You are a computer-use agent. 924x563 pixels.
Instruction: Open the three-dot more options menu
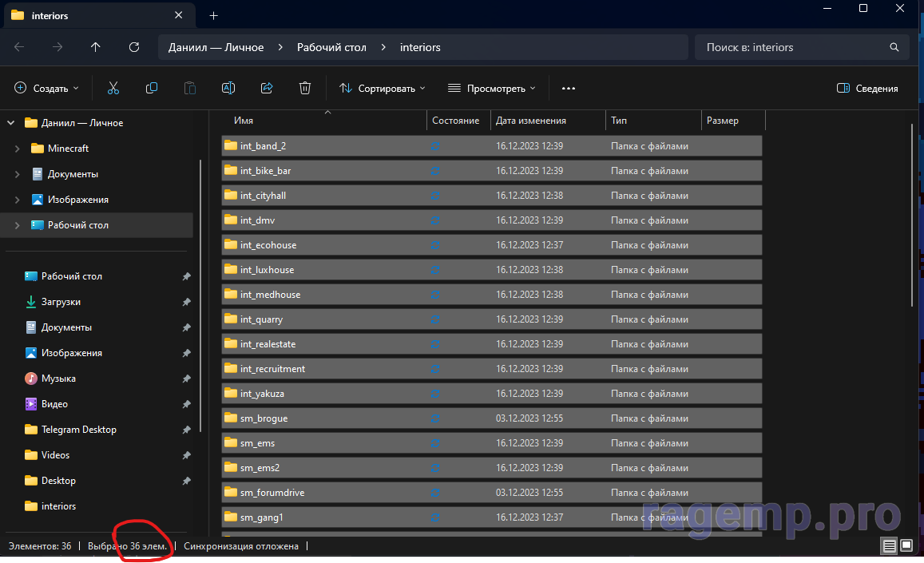[x=569, y=89]
